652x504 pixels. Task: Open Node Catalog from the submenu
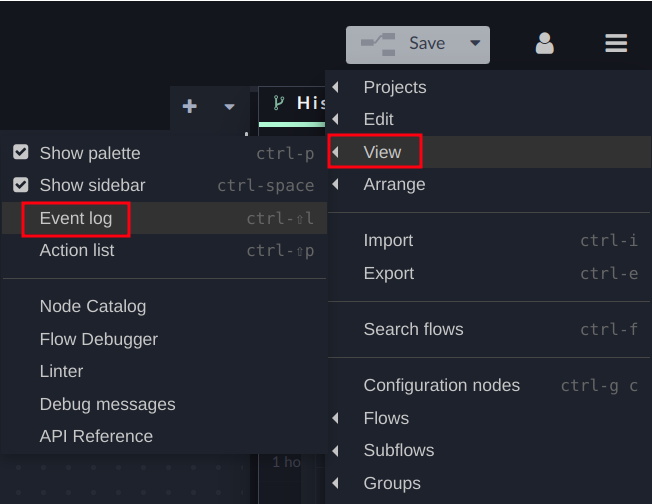93,306
